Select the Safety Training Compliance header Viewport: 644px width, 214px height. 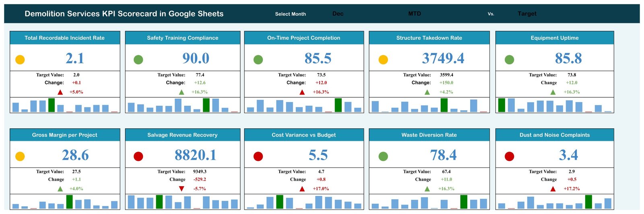pos(183,38)
